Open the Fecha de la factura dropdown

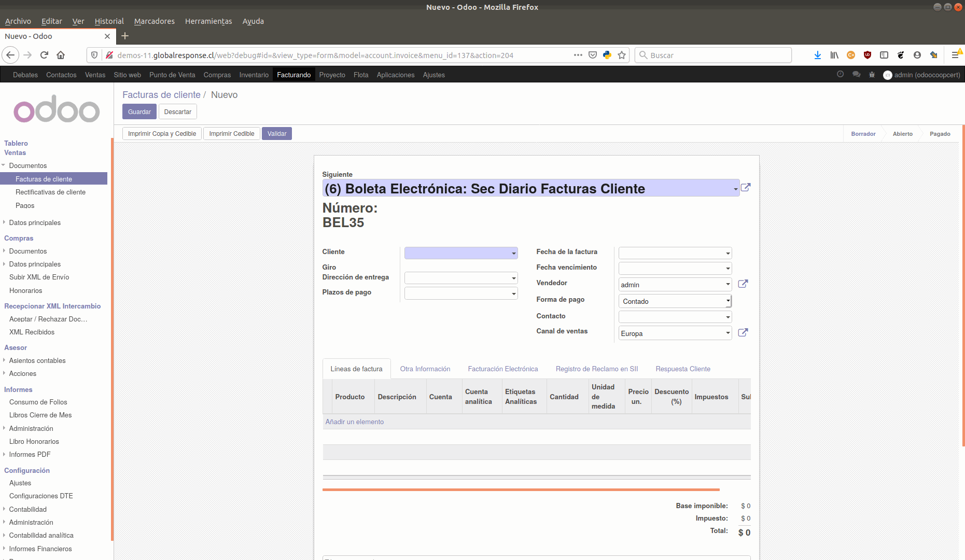[675, 253]
